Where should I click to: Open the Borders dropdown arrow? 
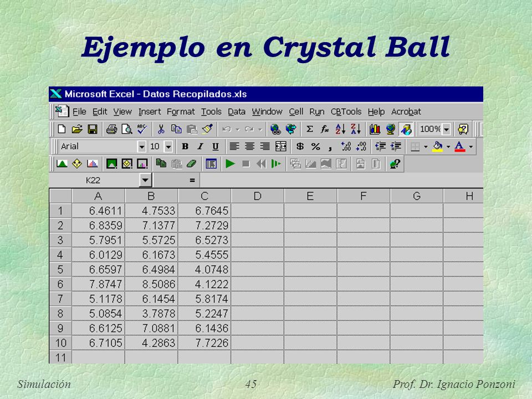pos(426,147)
